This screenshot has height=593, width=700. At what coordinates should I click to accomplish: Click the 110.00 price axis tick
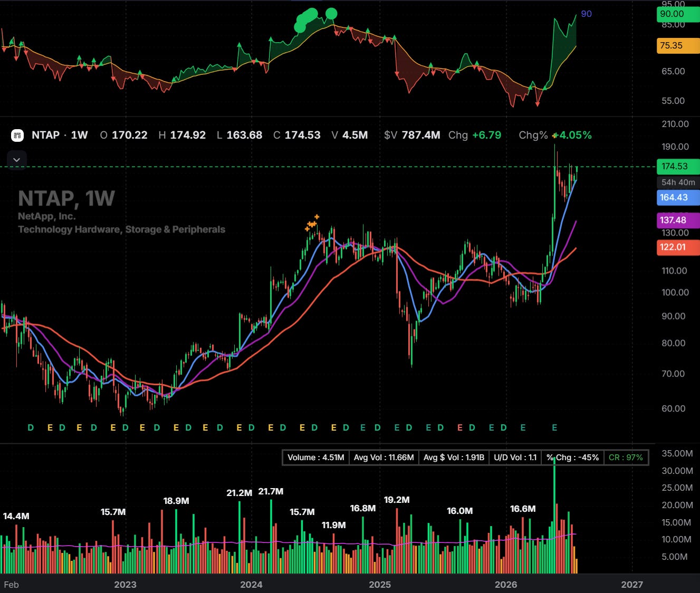click(x=675, y=271)
